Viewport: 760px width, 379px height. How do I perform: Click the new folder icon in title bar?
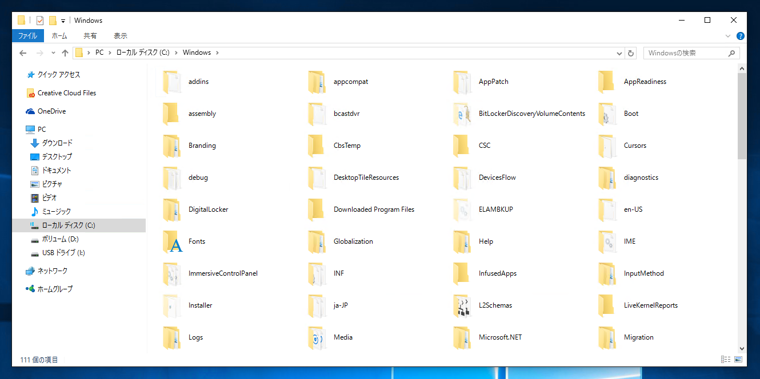point(53,20)
